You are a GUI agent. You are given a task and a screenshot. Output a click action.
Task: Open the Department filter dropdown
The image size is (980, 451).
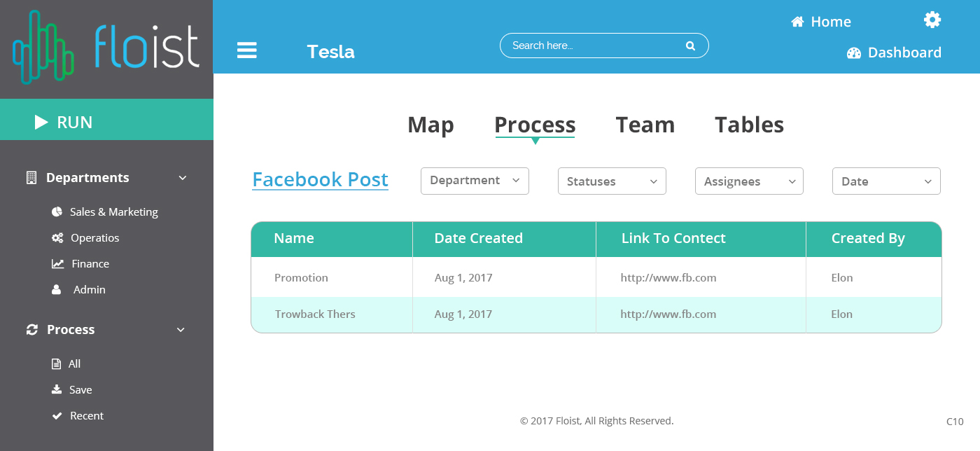pyautogui.click(x=475, y=181)
